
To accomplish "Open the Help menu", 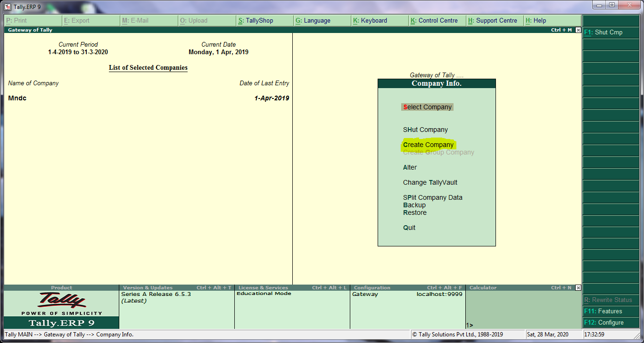I will (553, 21).
